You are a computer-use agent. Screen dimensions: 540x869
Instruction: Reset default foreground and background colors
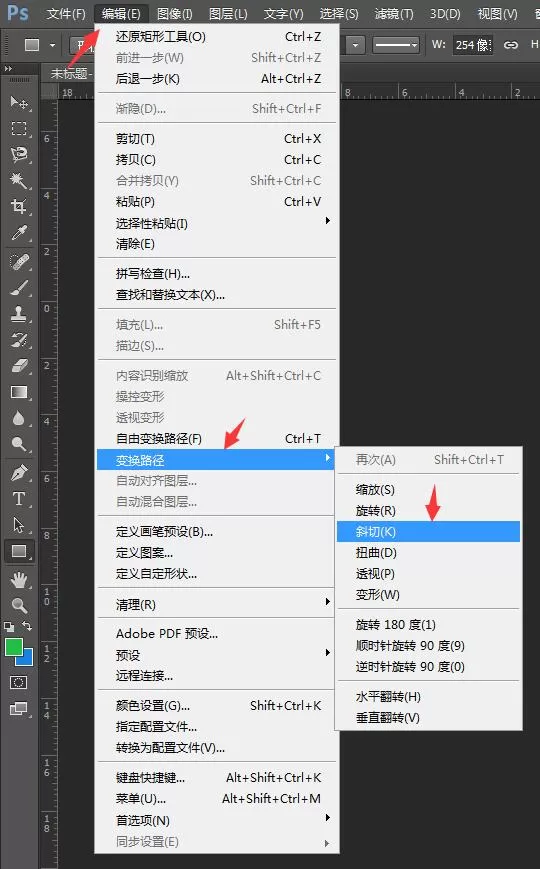coord(9,627)
